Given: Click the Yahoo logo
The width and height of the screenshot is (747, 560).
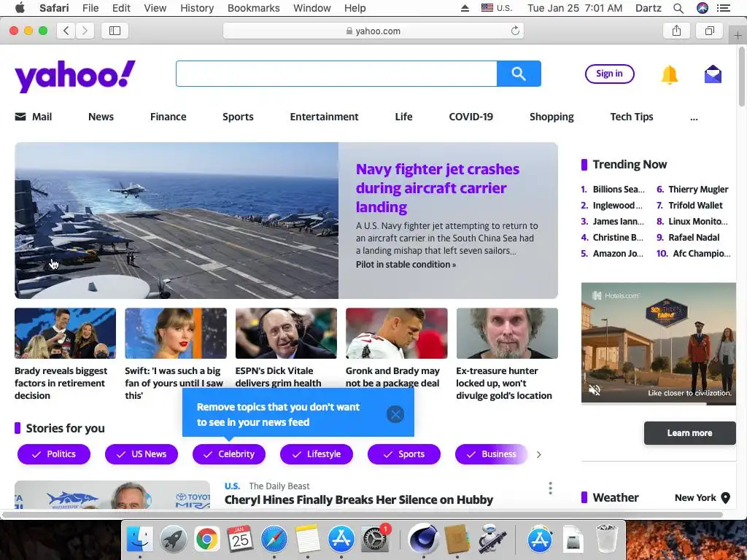Looking at the screenshot, I should tap(75, 76).
